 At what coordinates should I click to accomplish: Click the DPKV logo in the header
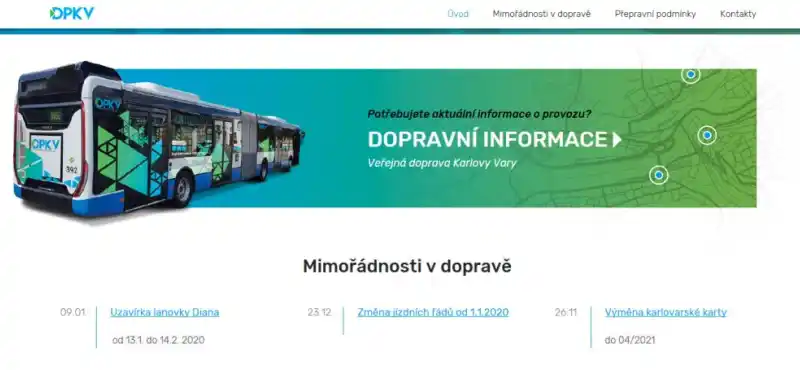72,14
